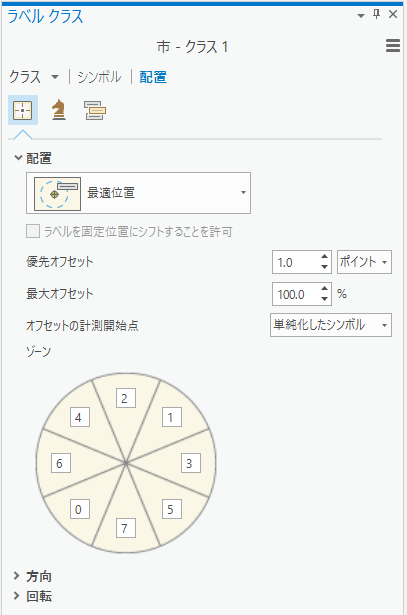Select the Position placement icon tab

[23, 110]
